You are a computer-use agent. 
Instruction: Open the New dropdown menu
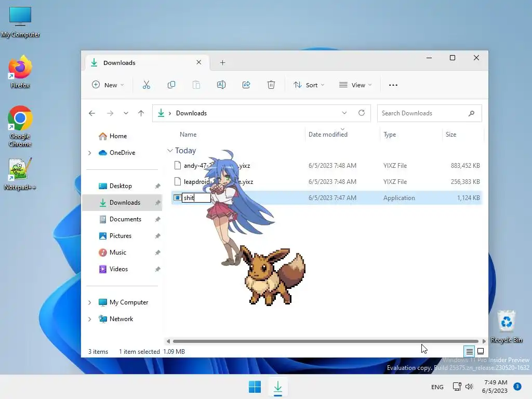(108, 85)
